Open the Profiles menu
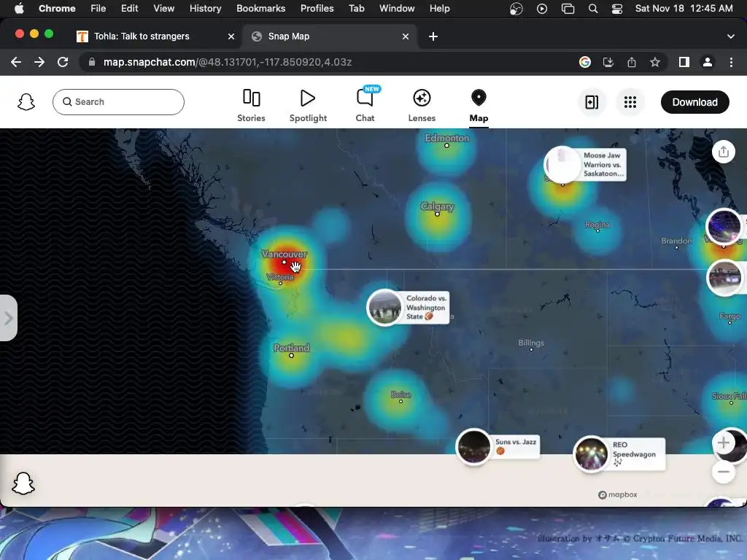This screenshot has height=560, width=747. click(317, 9)
